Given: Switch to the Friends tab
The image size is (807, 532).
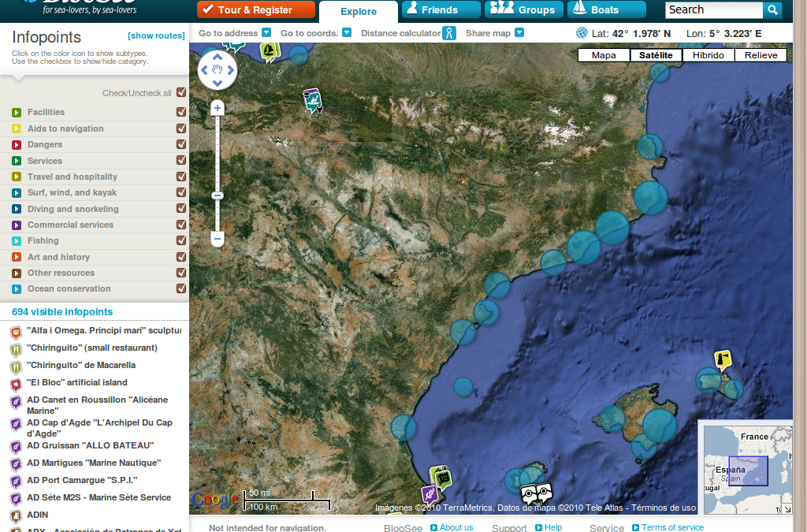Looking at the screenshot, I should (x=441, y=9).
